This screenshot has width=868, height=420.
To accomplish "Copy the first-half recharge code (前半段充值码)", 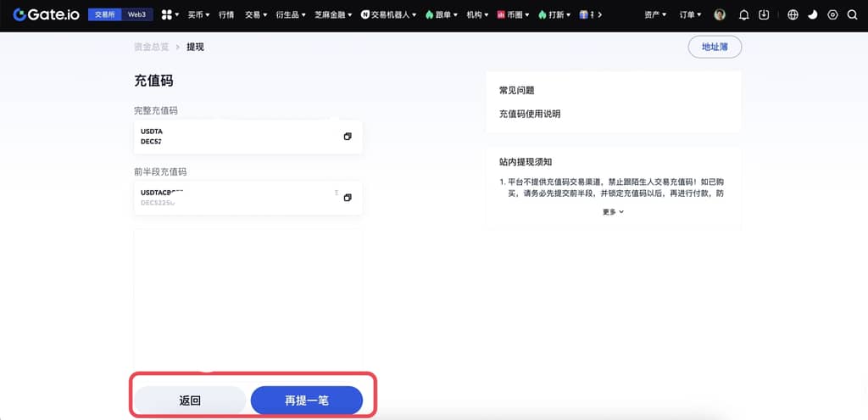I will coord(348,198).
